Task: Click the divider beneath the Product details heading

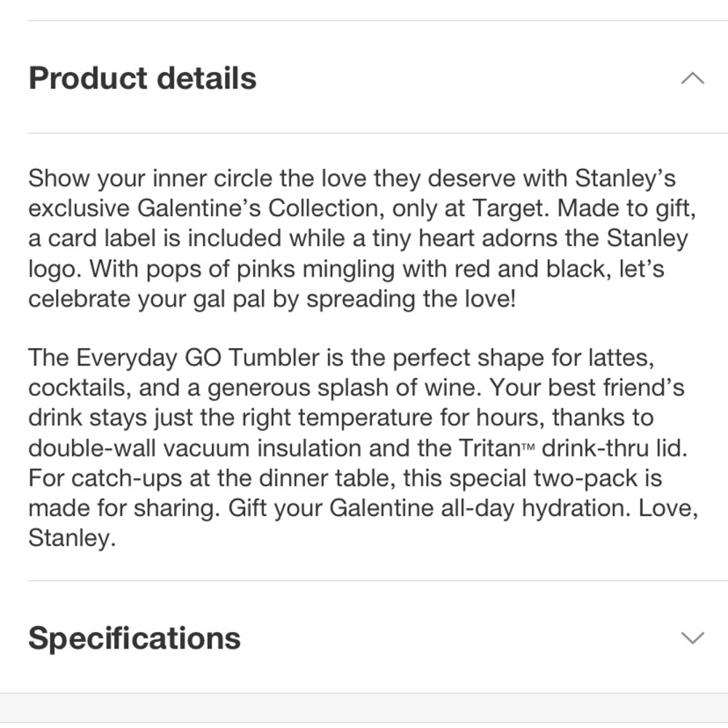Action: (x=364, y=133)
